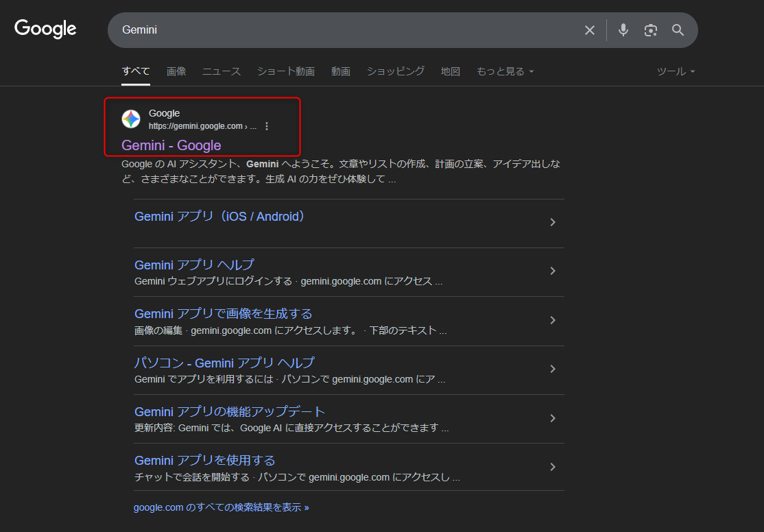Open the three-dot menu beside gemini.google.com
Viewport: 764px width, 532px height.
pos(267,125)
